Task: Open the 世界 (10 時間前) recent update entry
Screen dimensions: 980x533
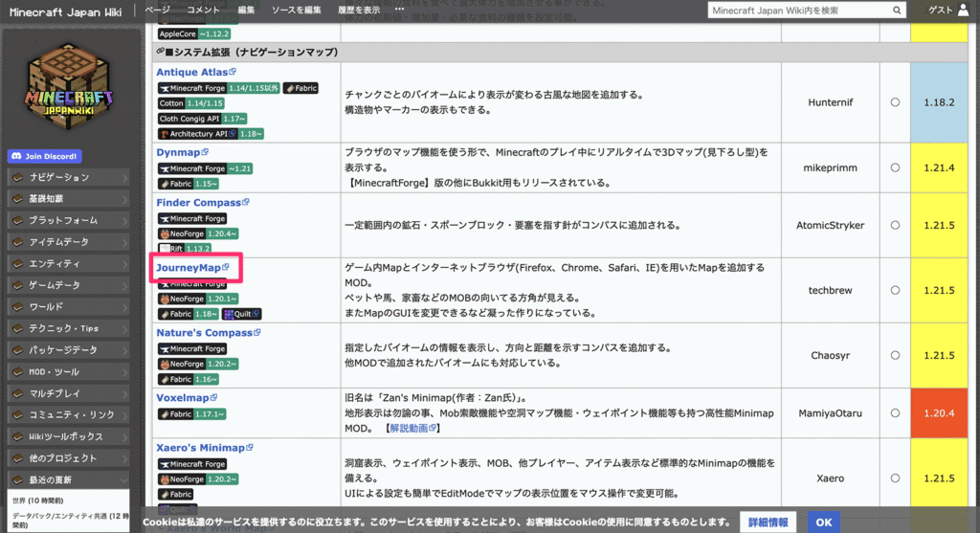Action: pyautogui.click(x=37, y=500)
